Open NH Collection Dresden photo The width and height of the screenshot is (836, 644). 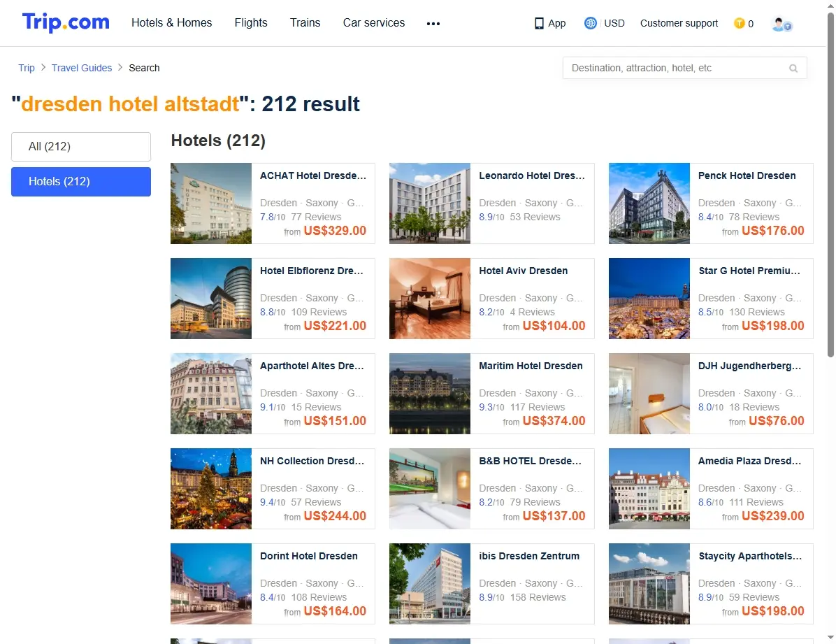[x=210, y=488]
